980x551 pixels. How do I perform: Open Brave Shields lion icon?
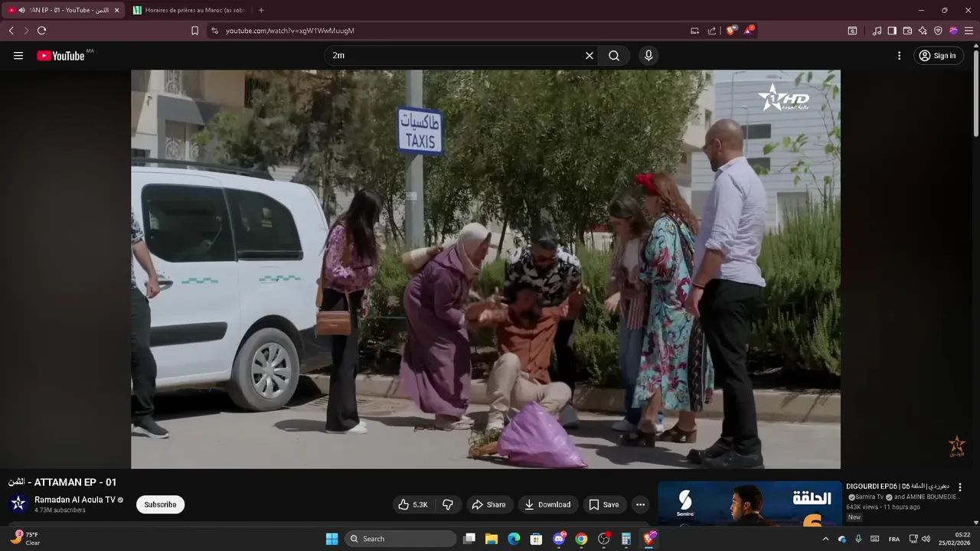tap(731, 31)
